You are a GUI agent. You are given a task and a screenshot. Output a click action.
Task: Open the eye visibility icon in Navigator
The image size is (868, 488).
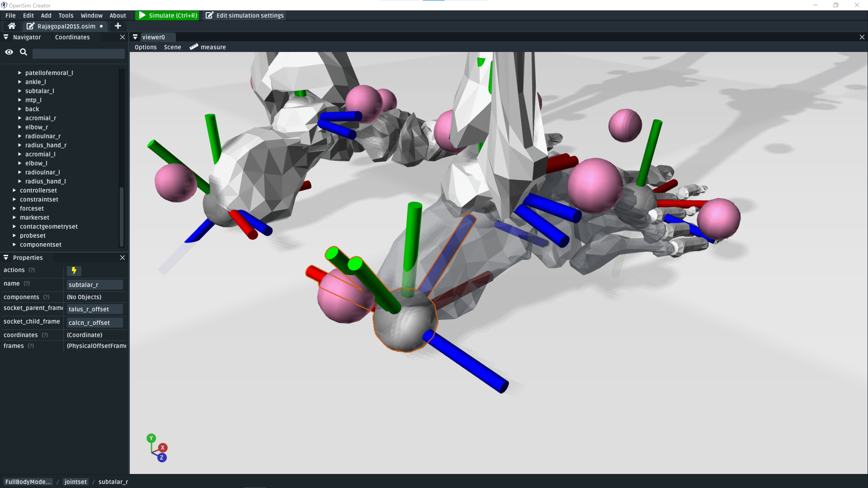click(x=9, y=52)
